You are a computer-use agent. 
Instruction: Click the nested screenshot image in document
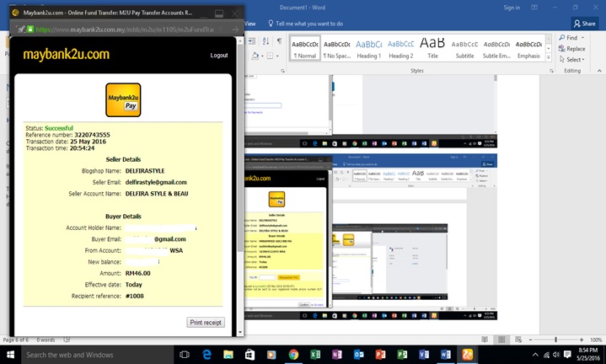[371, 237]
